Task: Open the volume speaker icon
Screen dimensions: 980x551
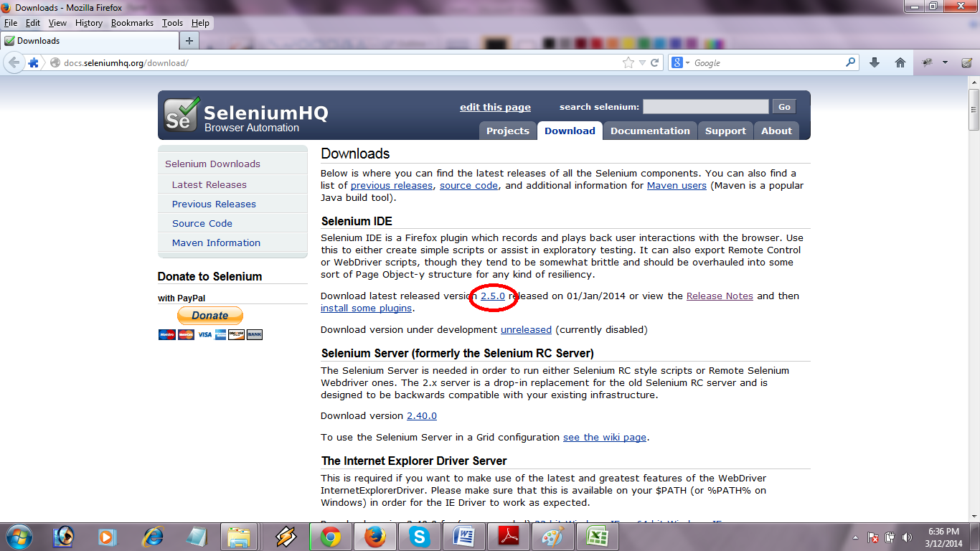Action: click(907, 537)
